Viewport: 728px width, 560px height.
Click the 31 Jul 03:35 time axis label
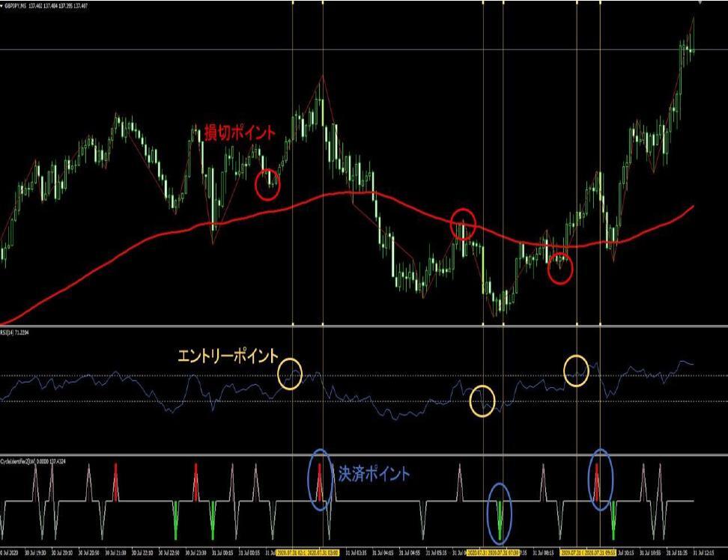click(356, 553)
